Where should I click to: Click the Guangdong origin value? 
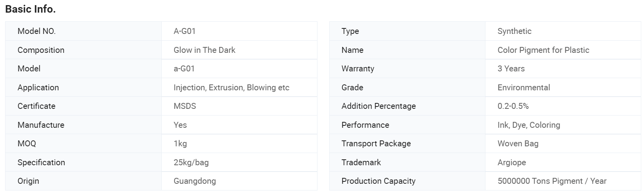tap(195, 181)
